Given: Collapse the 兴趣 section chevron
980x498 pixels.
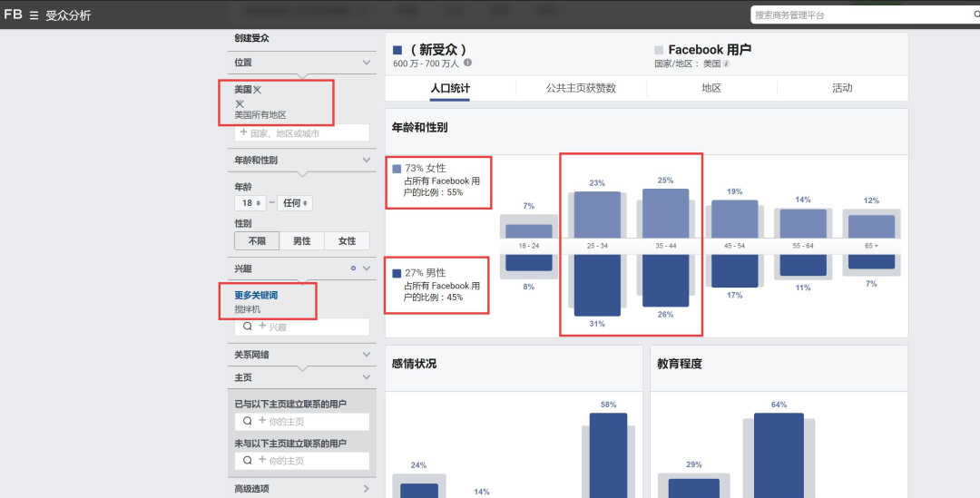Looking at the screenshot, I should click(x=367, y=269).
